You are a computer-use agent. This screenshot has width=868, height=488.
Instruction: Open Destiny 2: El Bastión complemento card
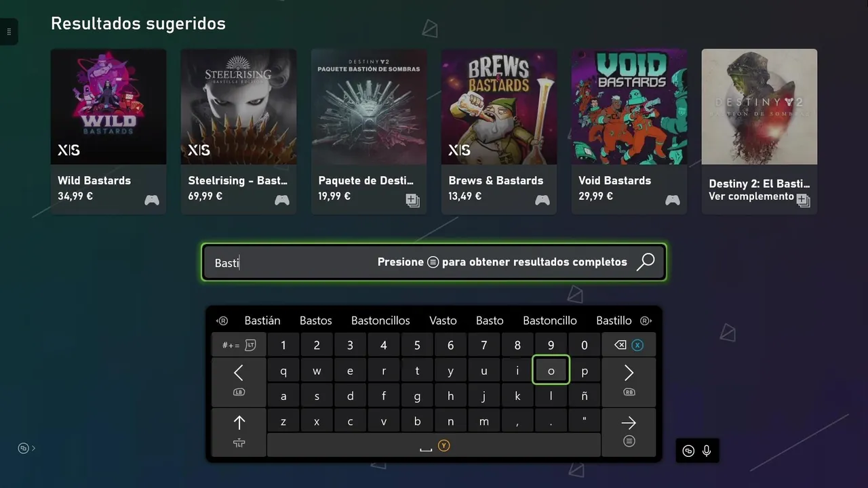point(759,131)
